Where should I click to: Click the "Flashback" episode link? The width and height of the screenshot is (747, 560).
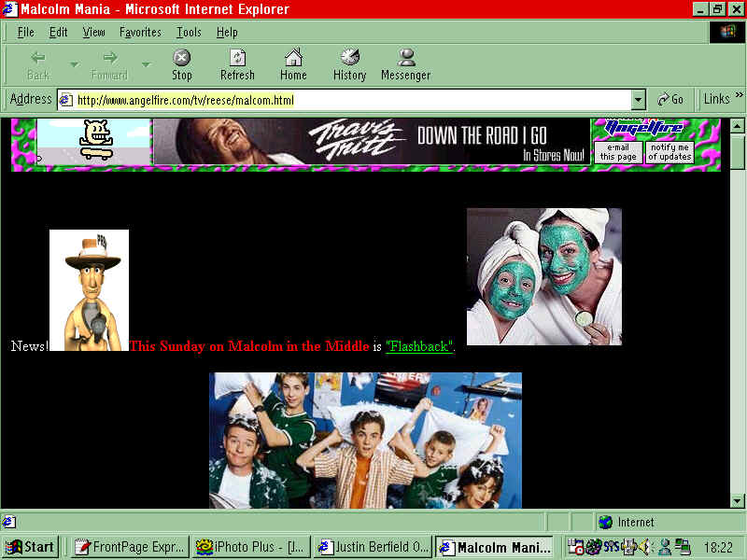point(418,346)
